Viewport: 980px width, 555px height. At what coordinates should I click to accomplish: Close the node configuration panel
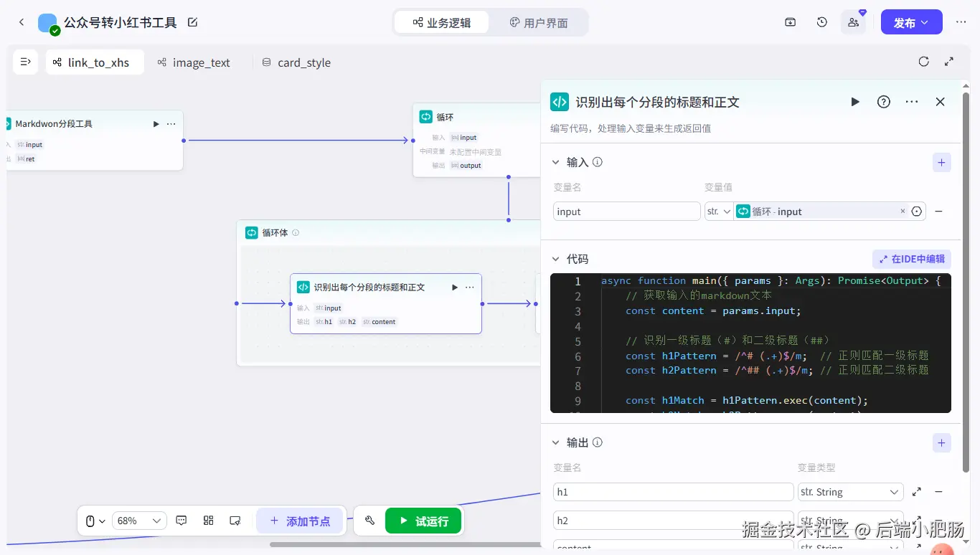(940, 102)
